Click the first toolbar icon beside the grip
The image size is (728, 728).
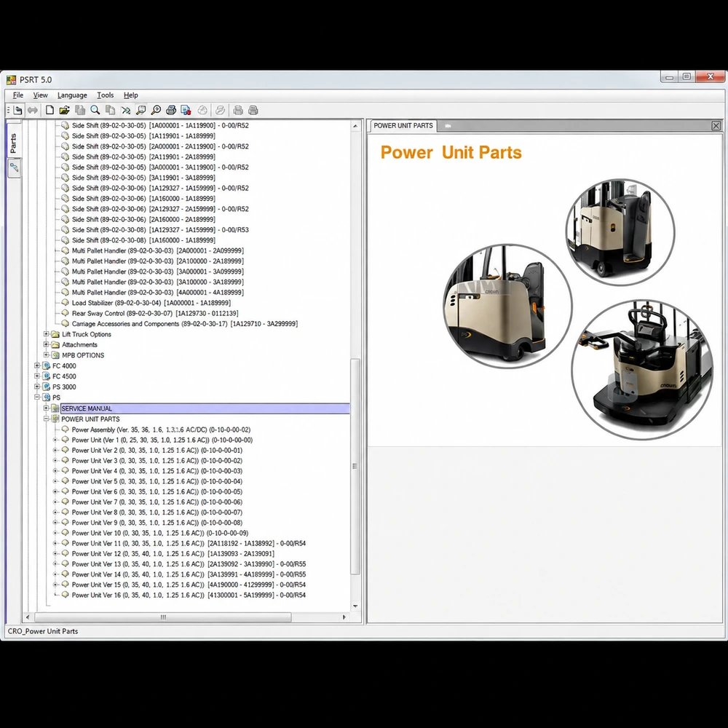coord(17,110)
